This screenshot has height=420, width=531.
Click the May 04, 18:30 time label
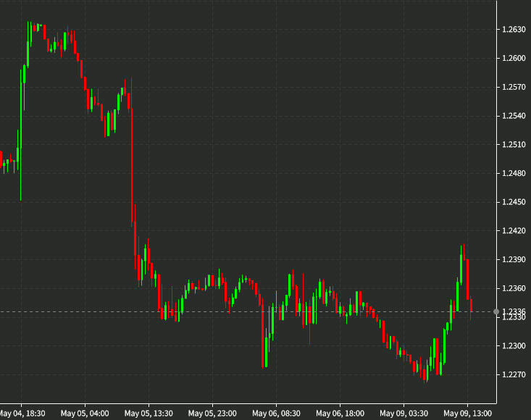[21, 413]
